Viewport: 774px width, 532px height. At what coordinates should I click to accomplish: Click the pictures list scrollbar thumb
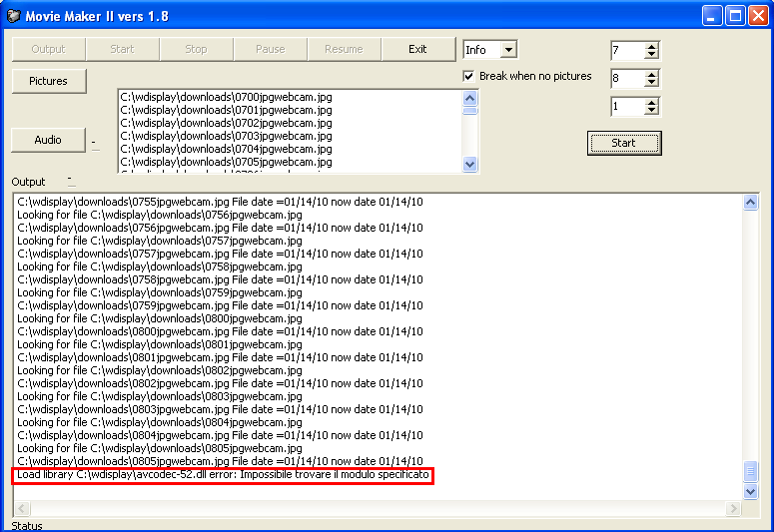point(470,111)
